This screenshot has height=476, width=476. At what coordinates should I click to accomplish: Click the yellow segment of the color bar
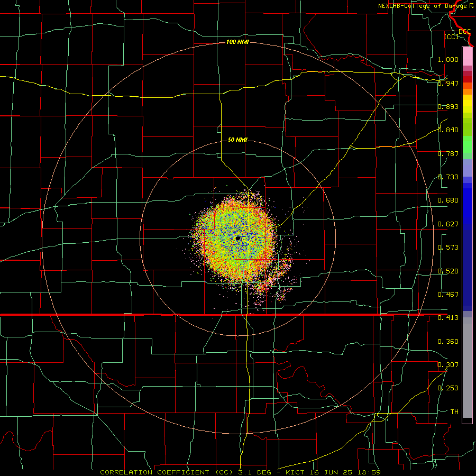click(467, 104)
